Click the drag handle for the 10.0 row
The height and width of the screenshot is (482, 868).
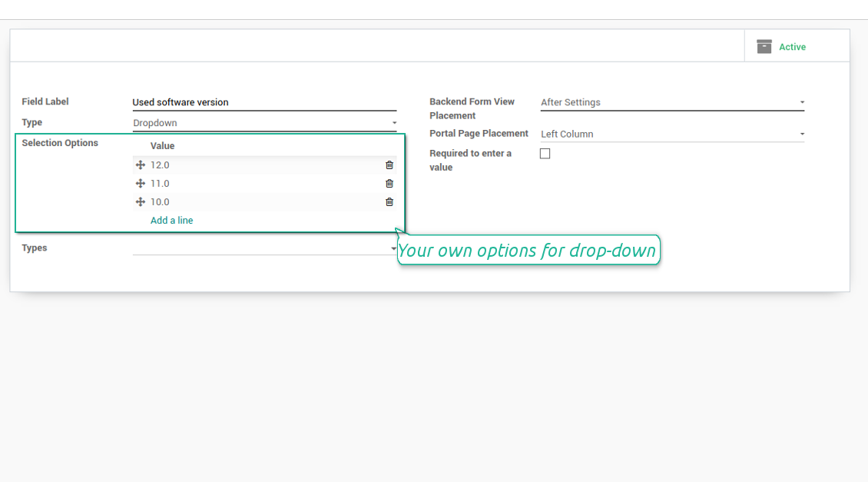[141, 202]
